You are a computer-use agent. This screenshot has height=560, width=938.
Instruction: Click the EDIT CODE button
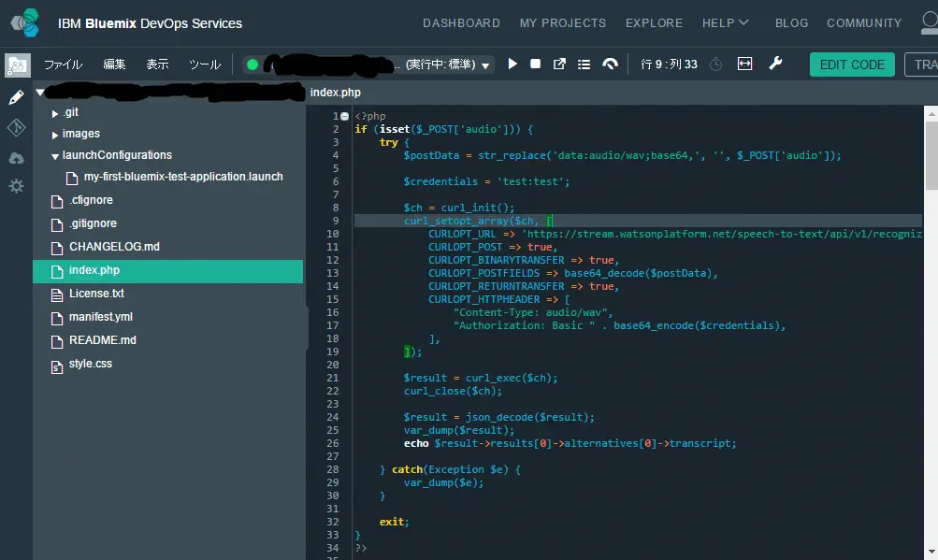click(x=851, y=65)
